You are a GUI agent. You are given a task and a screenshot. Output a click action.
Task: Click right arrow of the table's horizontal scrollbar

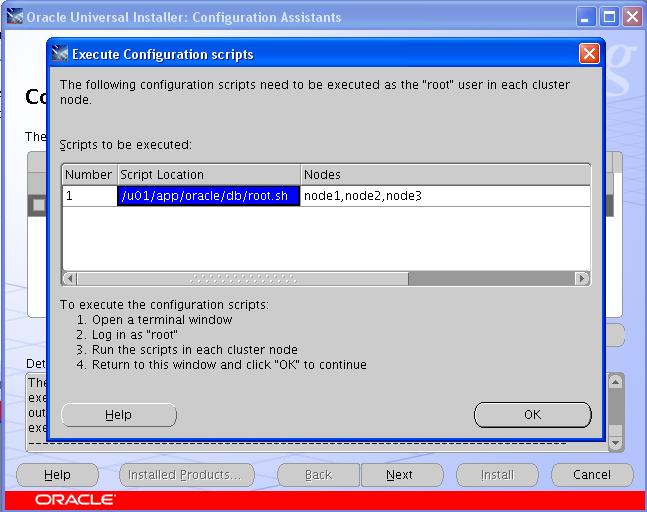coord(584,278)
